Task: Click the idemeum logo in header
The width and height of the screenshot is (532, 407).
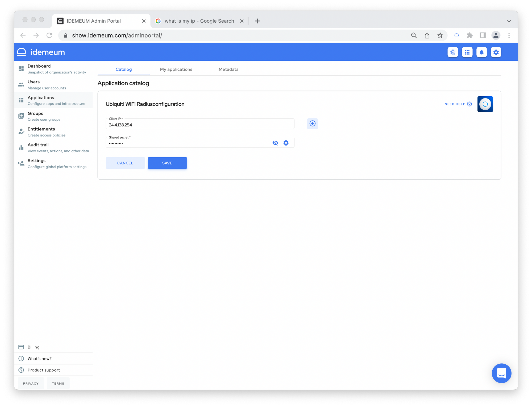Action: tap(41, 52)
